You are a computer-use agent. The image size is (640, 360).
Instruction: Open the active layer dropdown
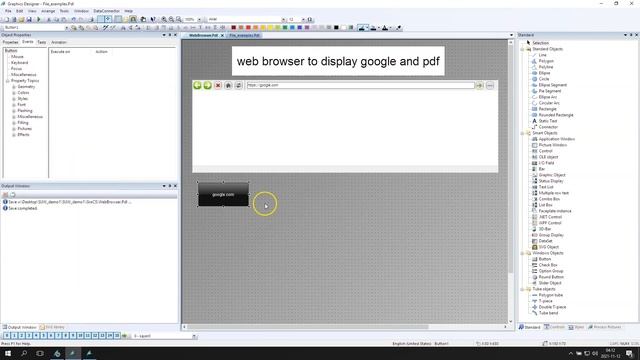point(194,336)
